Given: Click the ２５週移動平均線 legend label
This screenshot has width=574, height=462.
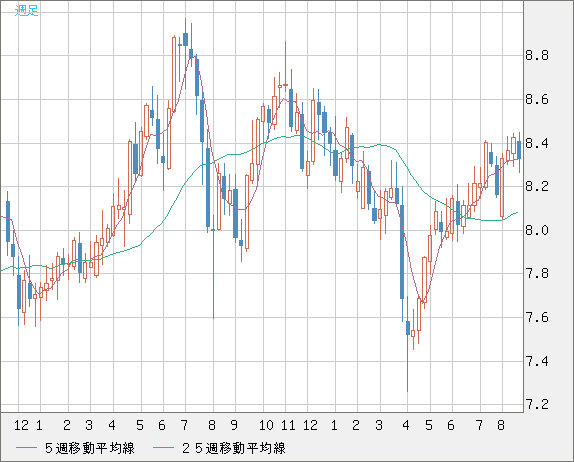Looking at the screenshot, I should point(234,448).
